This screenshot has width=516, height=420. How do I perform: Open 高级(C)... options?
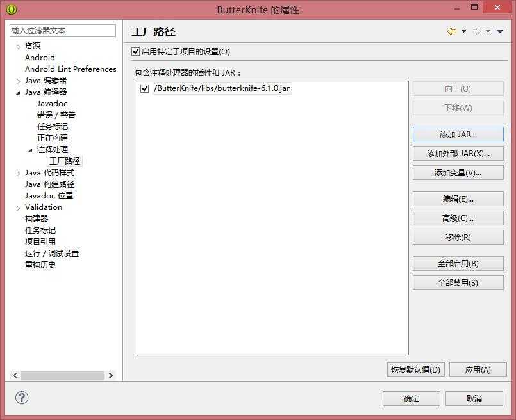[x=458, y=218]
